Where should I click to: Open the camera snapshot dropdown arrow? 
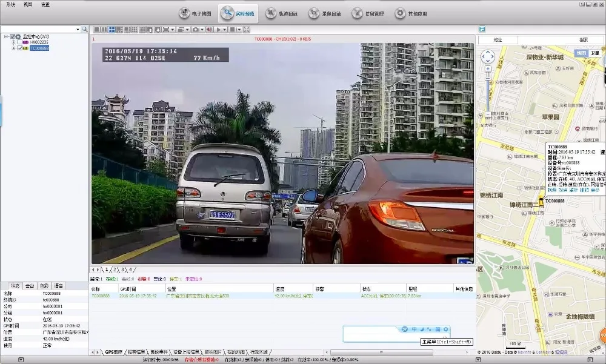[202, 30]
